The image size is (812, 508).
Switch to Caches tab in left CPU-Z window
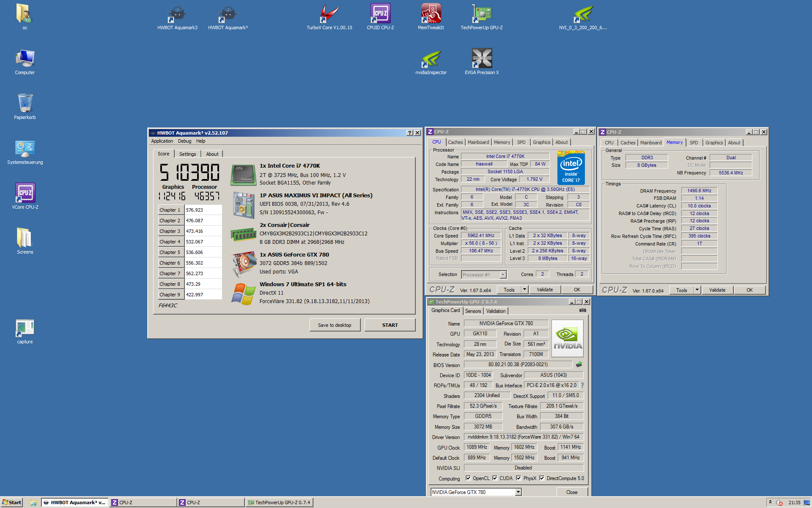click(x=455, y=143)
